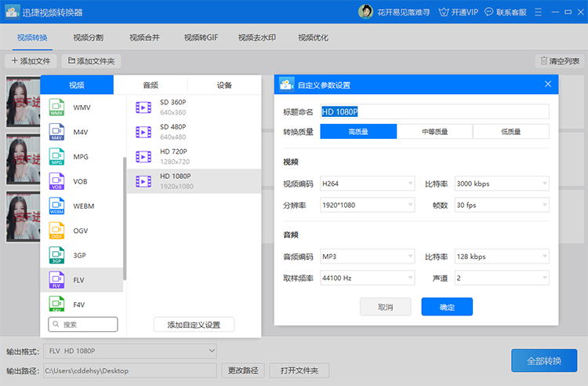The width and height of the screenshot is (588, 386).
Task: Open the 30 fps frame rate dropdown
Action: (502, 205)
